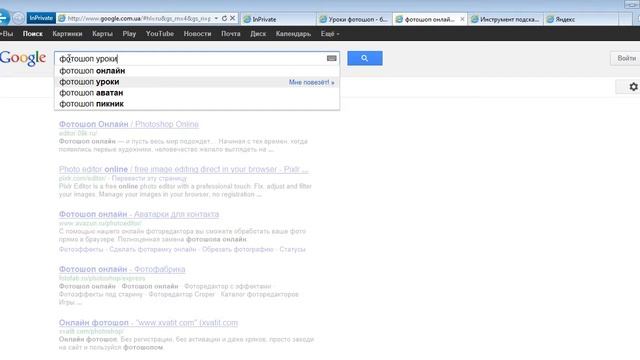640x360 pixels.
Task: Open Календарь in Google top bar
Action: tap(293, 34)
